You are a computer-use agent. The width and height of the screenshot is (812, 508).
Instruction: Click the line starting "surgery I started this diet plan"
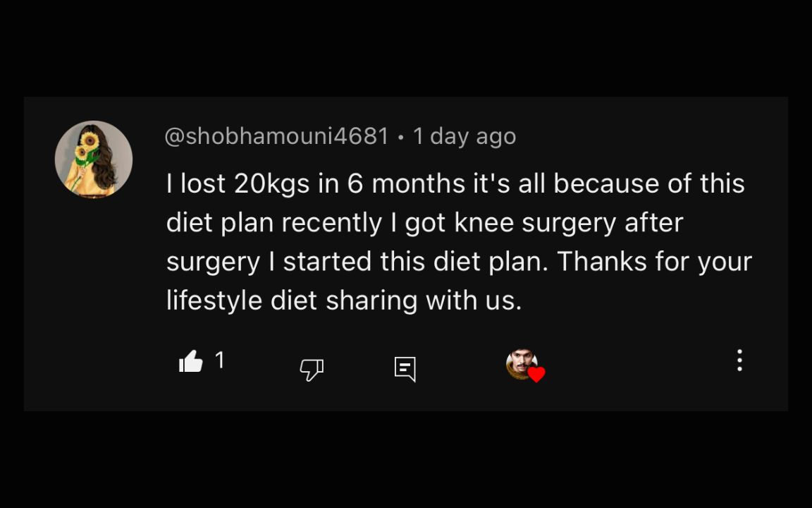[x=459, y=262]
